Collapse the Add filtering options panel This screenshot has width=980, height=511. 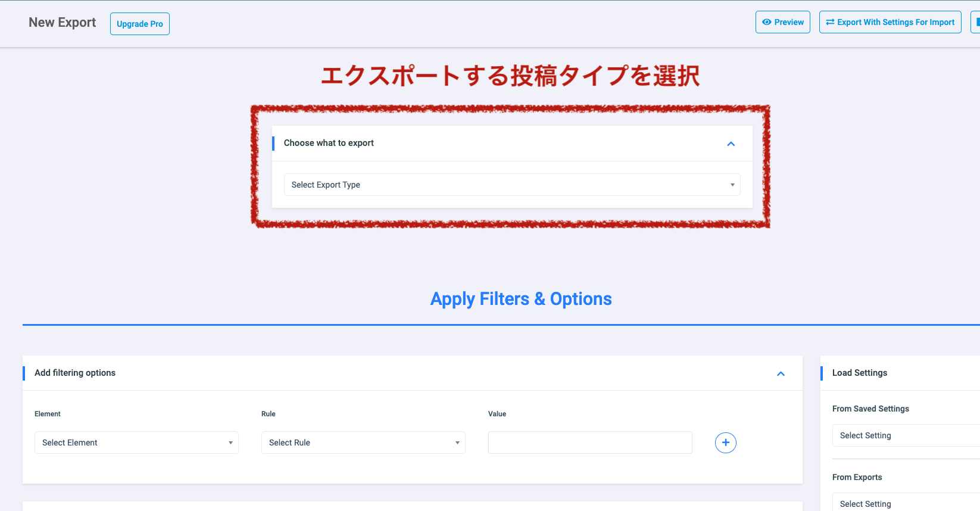pyautogui.click(x=781, y=373)
